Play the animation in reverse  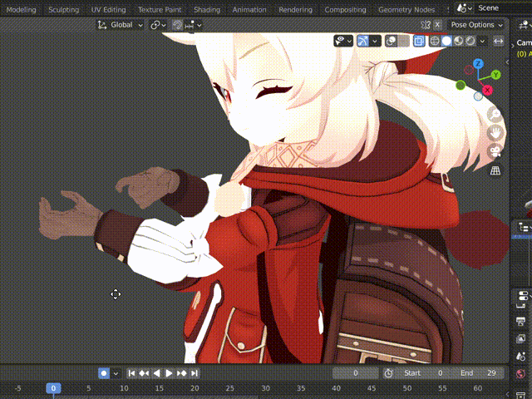156,373
